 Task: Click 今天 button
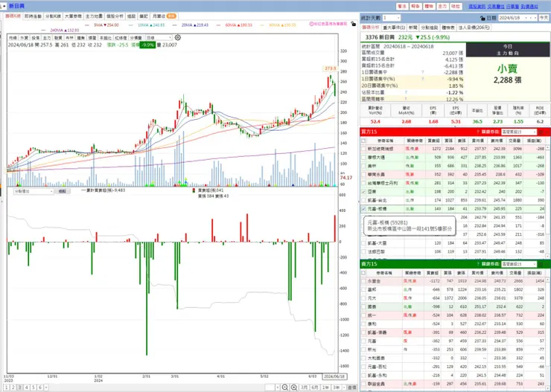click(544, 18)
